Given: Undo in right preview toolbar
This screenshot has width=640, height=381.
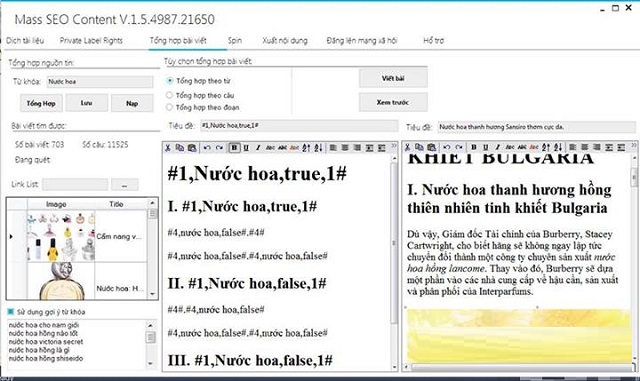Looking at the screenshot, I should coord(447,147).
